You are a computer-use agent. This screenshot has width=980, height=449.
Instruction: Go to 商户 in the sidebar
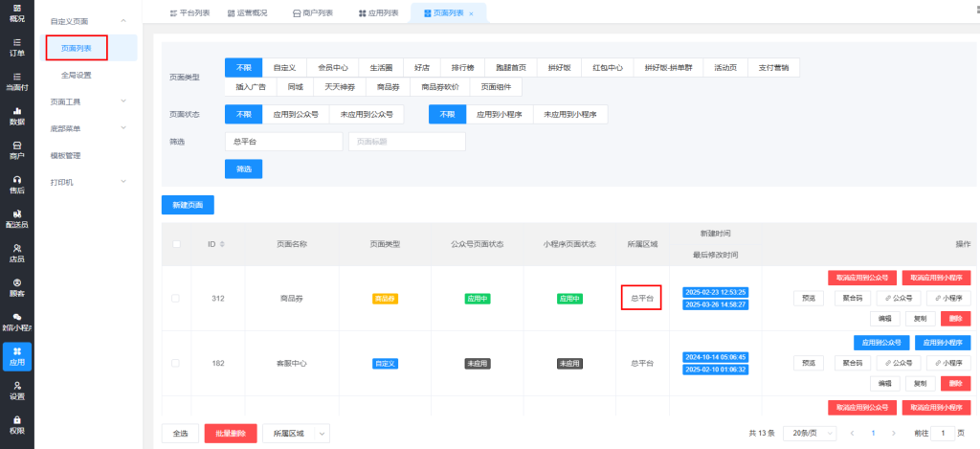tap(16, 150)
